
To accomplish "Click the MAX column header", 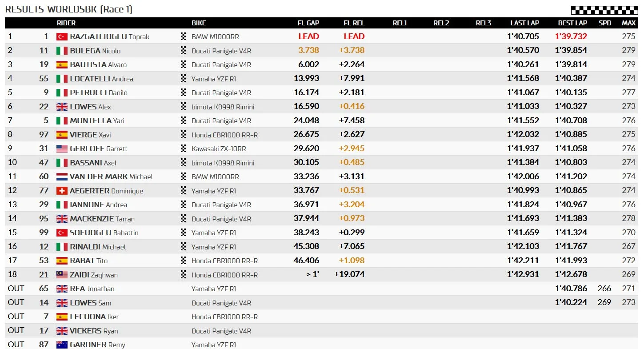I will [628, 23].
